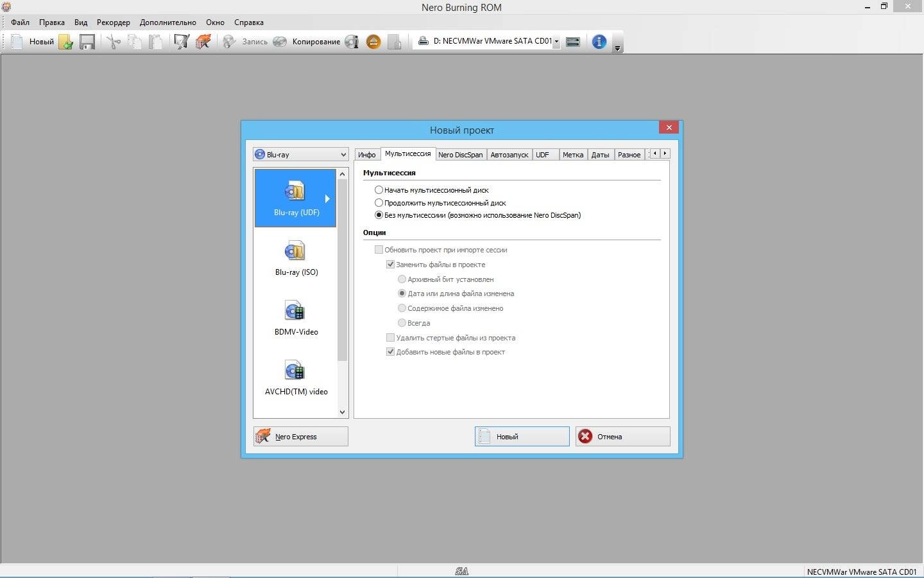Click the grayed document icon beside eject
Screen dimensions: 924x578
(x=395, y=42)
